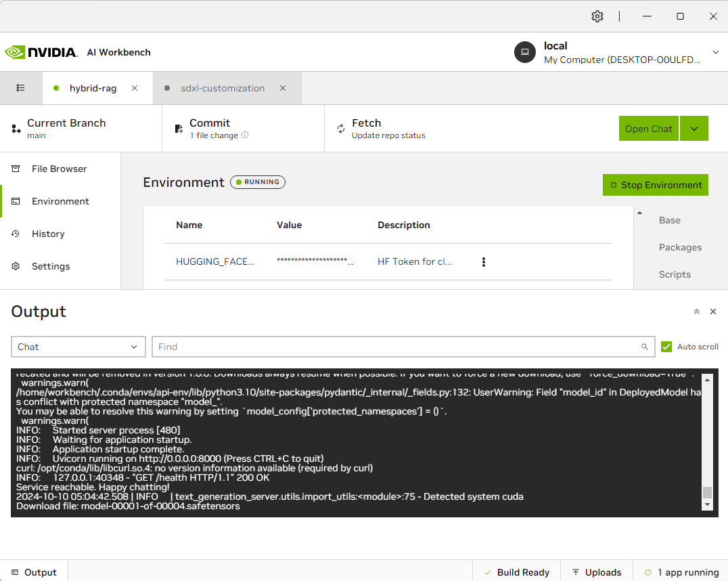Open File Browser in the sidebar
Screen dimensions: 728x581
59,169
